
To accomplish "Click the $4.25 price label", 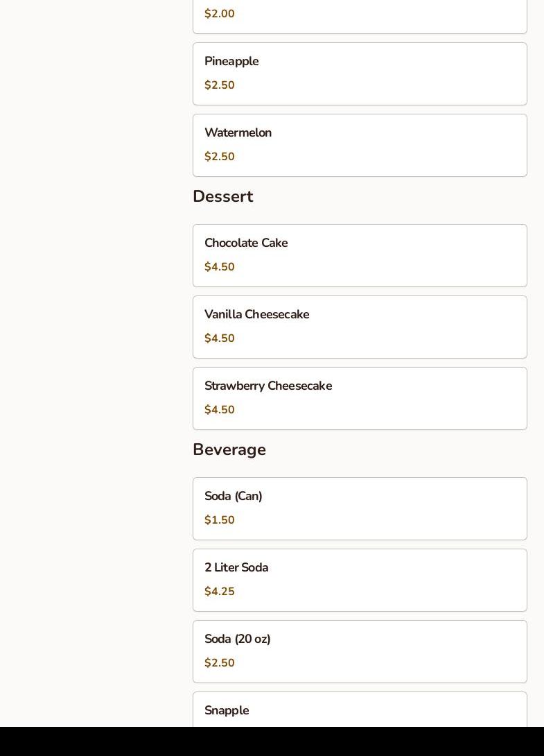I will [x=220, y=592].
